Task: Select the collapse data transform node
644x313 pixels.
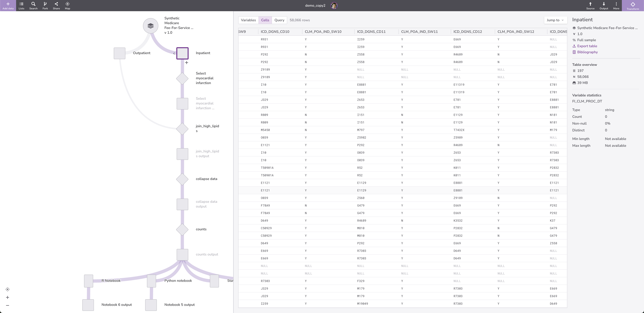Action: click(x=182, y=179)
